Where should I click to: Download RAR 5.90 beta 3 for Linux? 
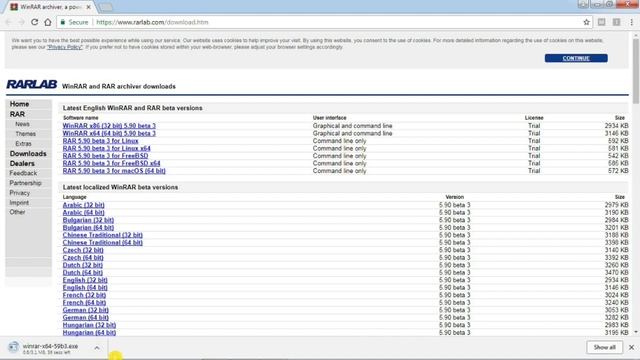(x=100, y=141)
